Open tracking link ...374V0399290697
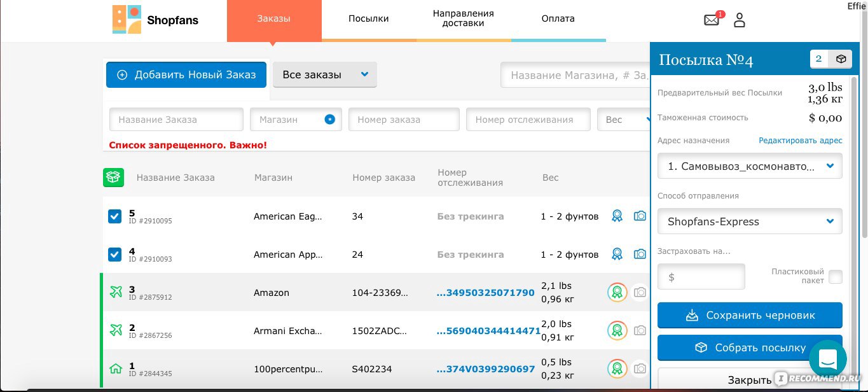The width and height of the screenshot is (868, 392). tap(486, 368)
